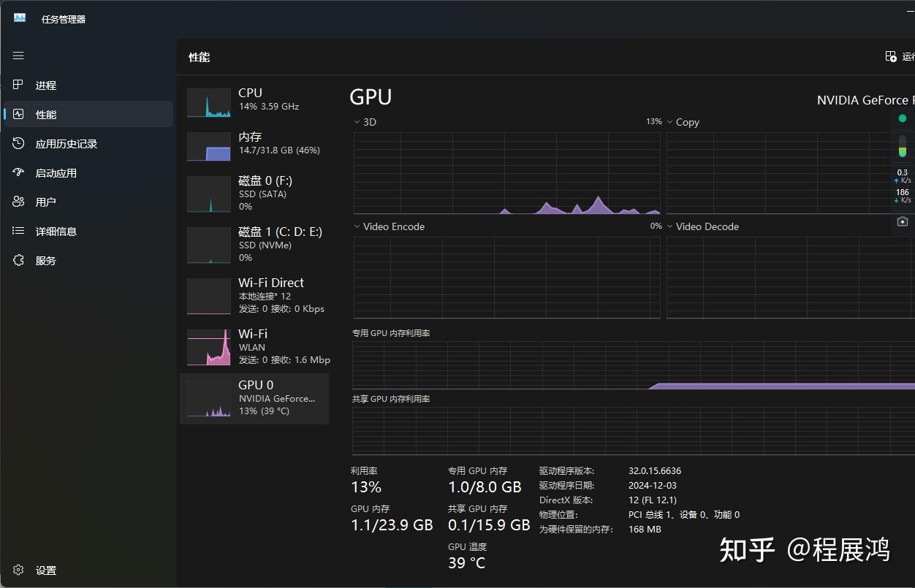
Task: Open 应用历史记录 history icon
Action: pos(18,143)
